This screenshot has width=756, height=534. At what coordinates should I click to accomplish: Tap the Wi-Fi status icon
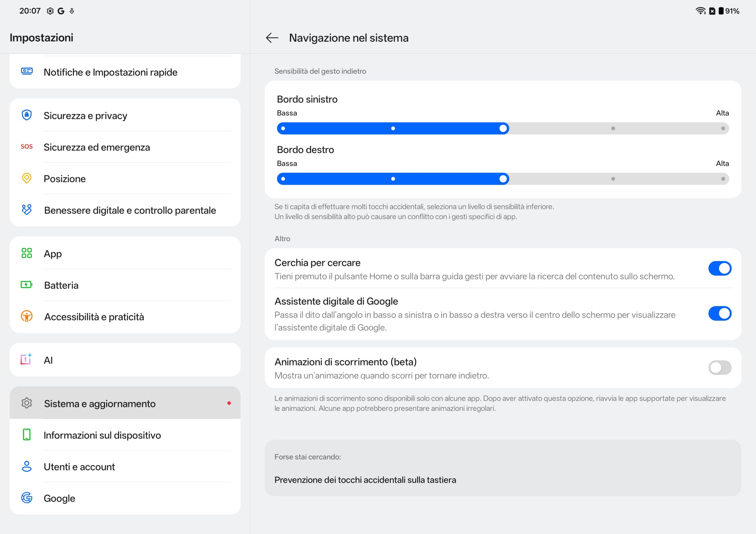[700, 11]
